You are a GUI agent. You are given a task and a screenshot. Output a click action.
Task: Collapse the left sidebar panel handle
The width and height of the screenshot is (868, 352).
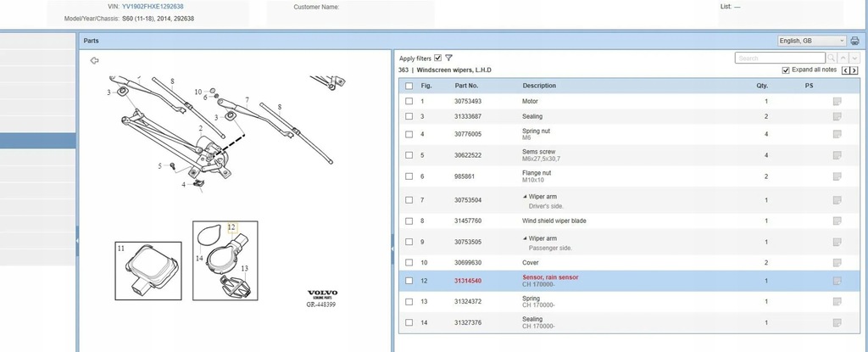point(77,241)
